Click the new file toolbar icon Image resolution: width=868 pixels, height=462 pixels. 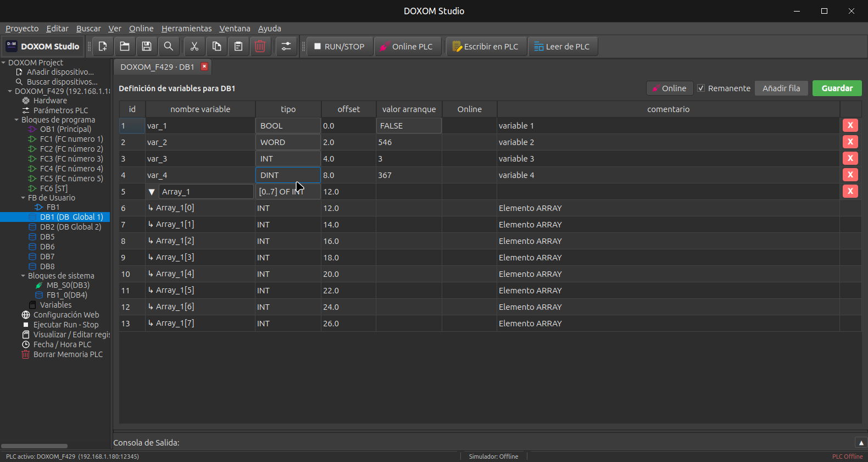click(103, 47)
